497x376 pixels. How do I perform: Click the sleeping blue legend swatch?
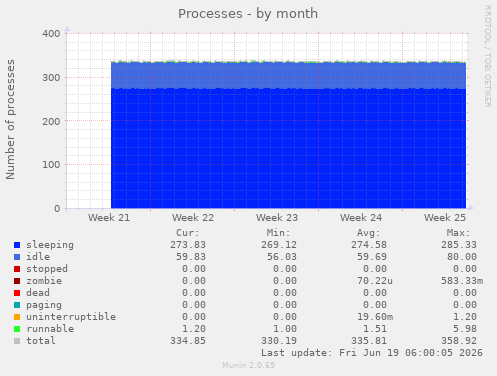tap(17, 245)
